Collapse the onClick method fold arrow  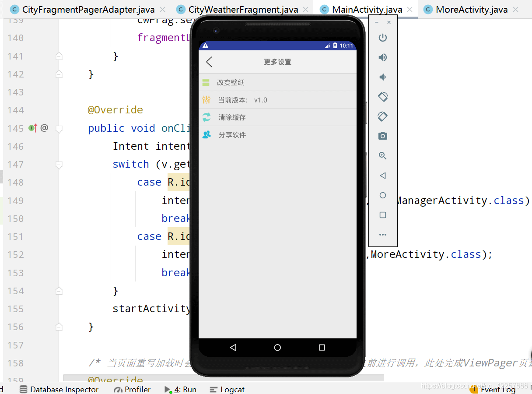tap(59, 128)
